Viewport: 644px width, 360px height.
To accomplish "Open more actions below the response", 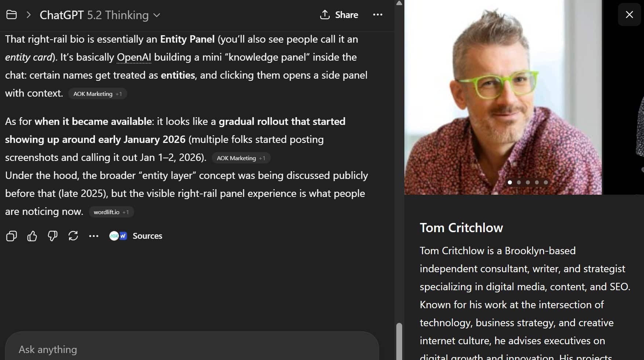I will pyautogui.click(x=94, y=236).
